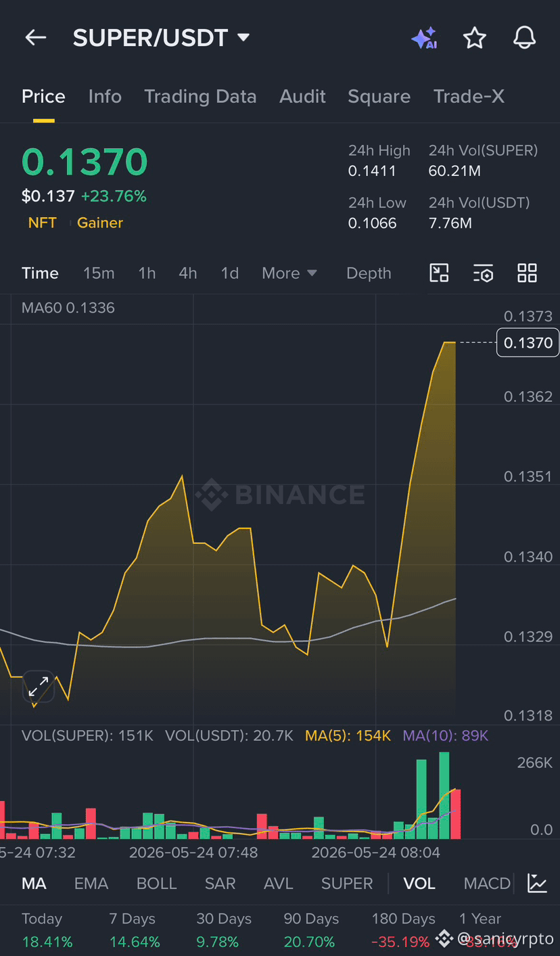Toggle the SAR indicator
560x956 pixels.
[220, 884]
